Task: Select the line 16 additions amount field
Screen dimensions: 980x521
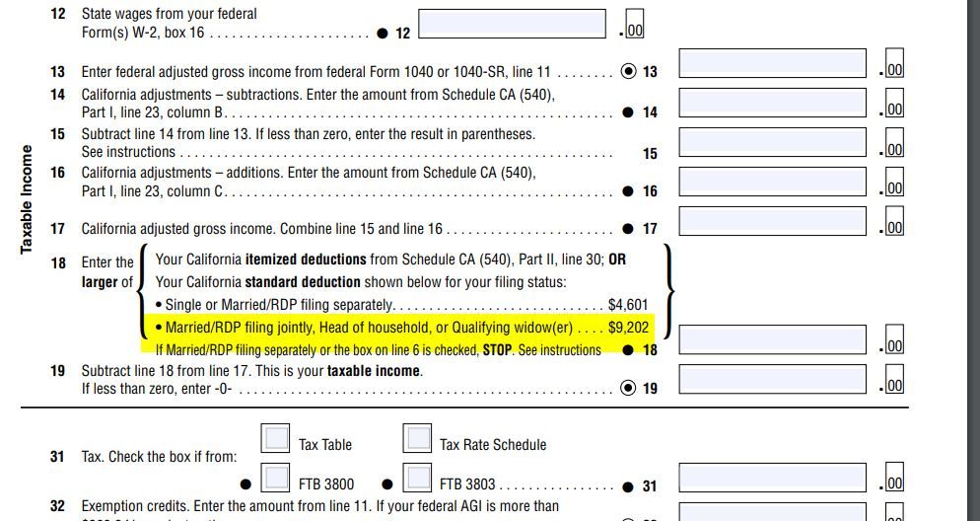Action: point(773,182)
